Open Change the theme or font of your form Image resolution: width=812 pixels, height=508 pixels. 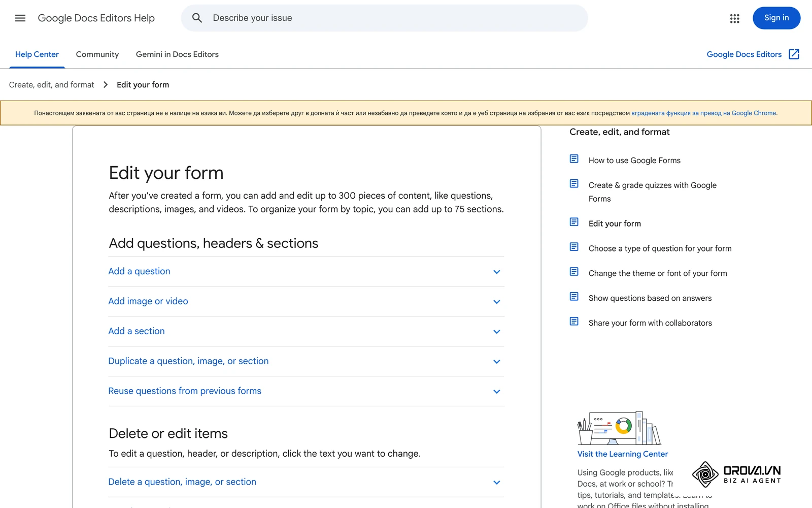(x=658, y=273)
